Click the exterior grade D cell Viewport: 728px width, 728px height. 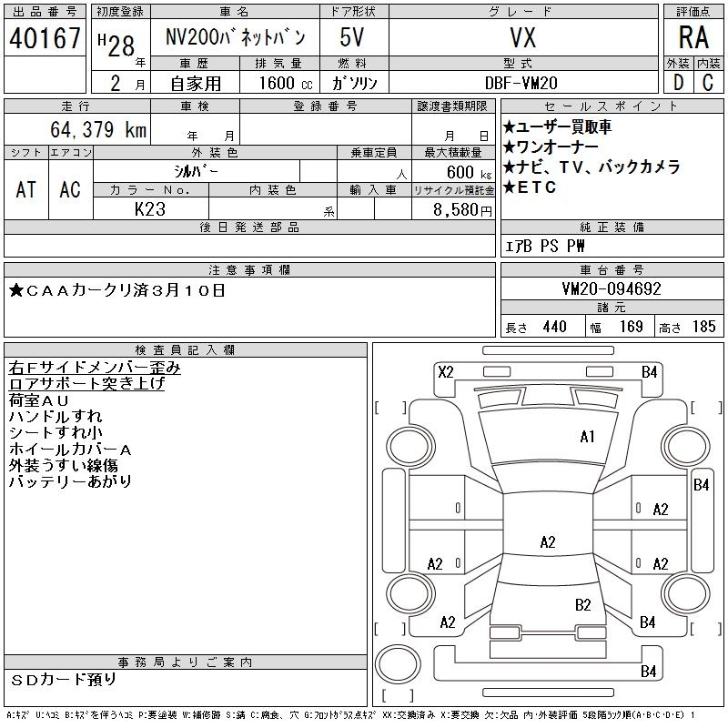tap(677, 82)
